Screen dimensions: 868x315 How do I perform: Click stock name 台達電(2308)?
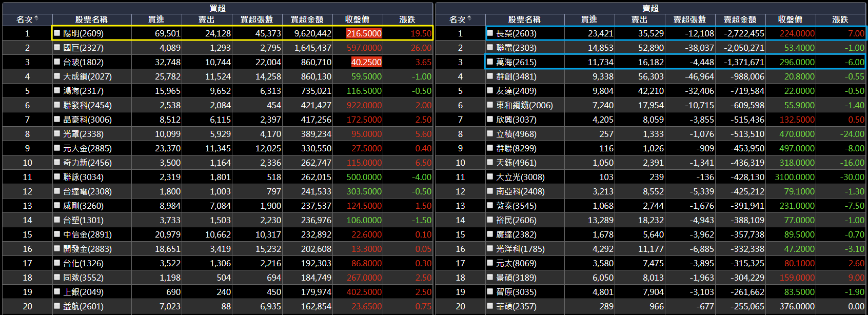point(87,191)
